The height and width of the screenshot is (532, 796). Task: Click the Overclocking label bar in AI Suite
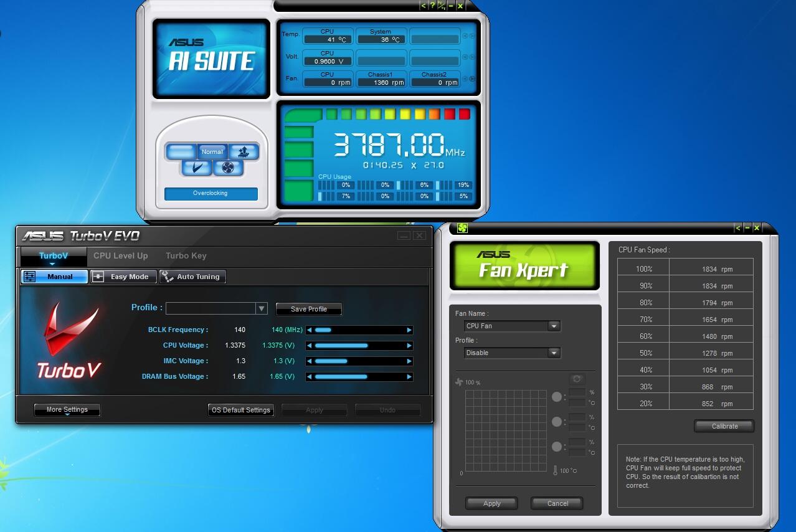211,194
